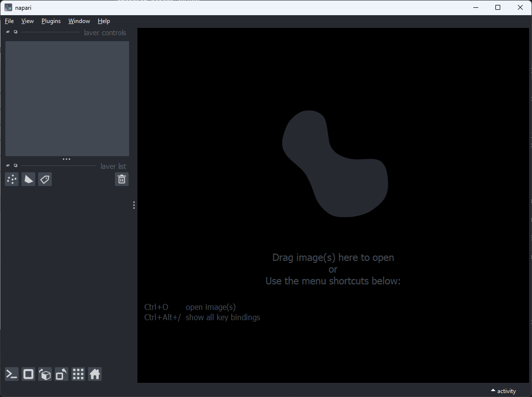Image resolution: width=532 pixels, height=397 pixels.
Task: Open the File menu
Action: [9, 21]
